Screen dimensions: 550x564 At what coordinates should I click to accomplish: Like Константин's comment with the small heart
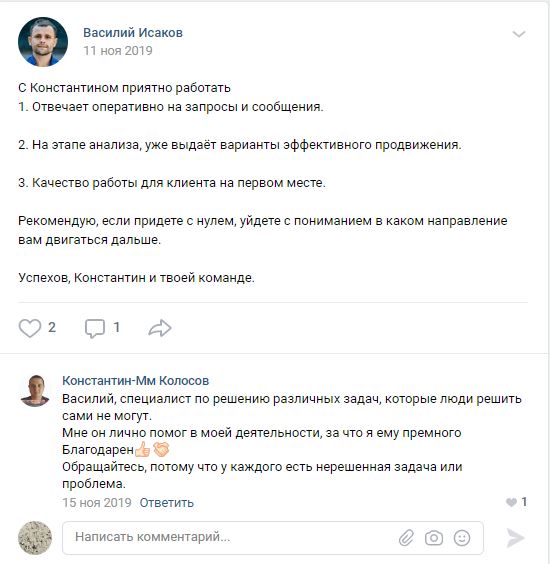tap(511, 502)
